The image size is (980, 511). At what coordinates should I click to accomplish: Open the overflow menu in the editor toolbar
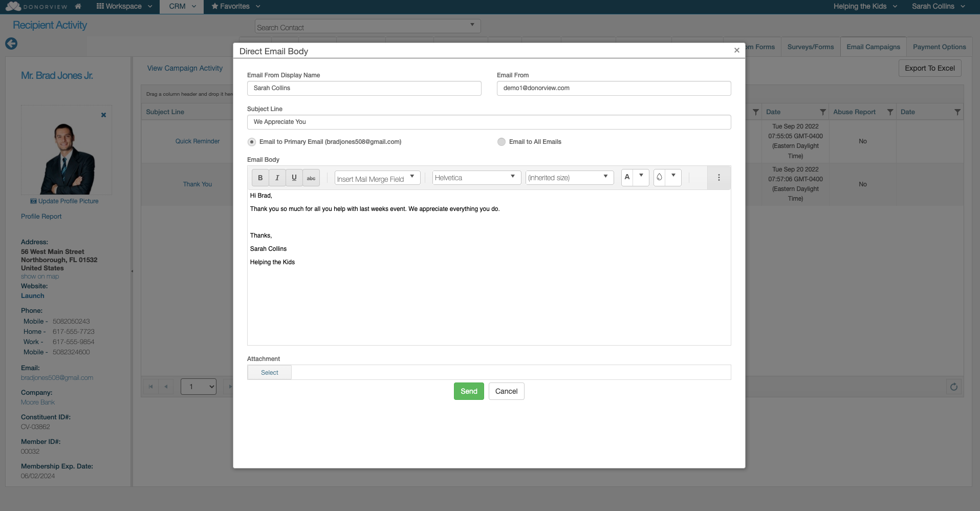718,178
